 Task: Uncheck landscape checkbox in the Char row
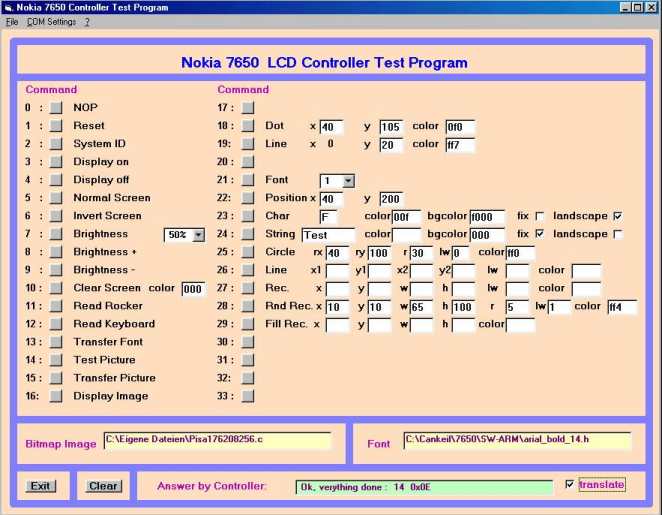tap(617, 216)
